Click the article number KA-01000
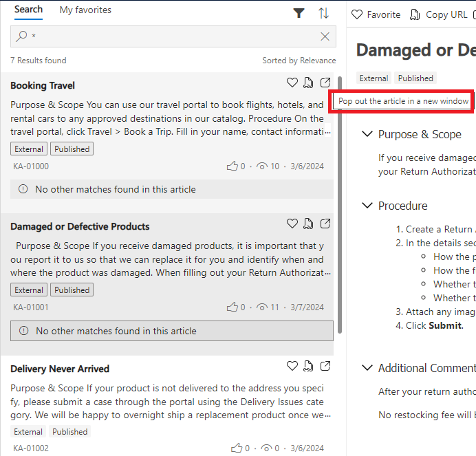This screenshot has height=456, width=476. 31,166
